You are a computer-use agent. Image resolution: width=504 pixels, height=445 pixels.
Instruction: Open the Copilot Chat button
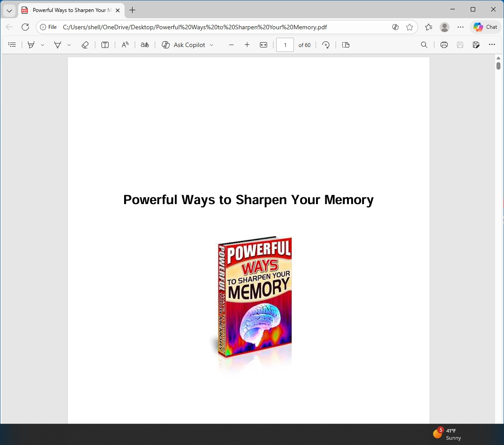pos(485,27)
